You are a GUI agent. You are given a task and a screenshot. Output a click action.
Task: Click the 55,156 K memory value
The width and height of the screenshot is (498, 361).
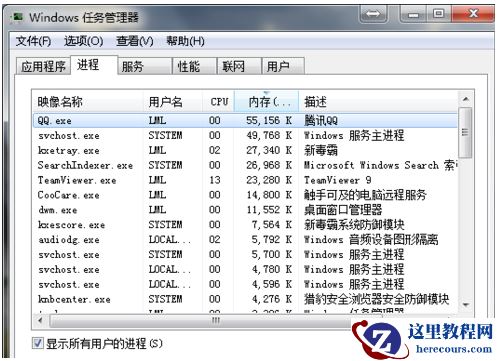click(x=269, y=120)
